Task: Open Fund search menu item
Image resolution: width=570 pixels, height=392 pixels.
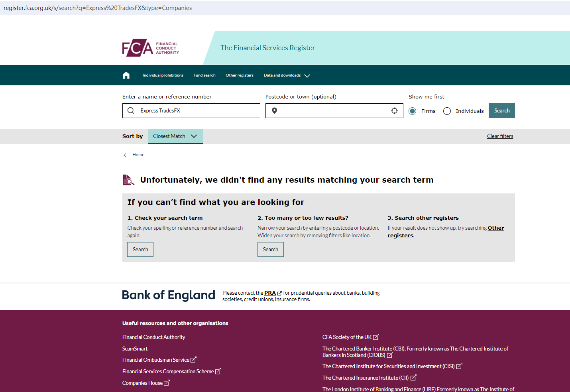Action: 204,75
